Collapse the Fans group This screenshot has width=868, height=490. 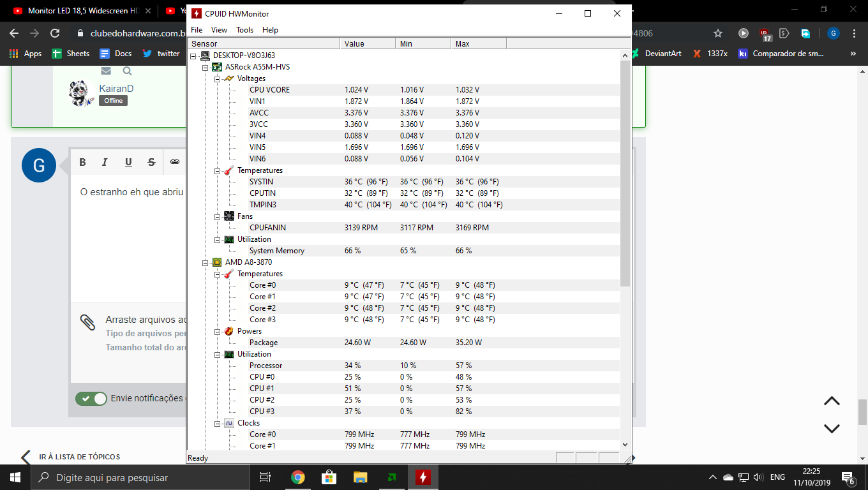218,216
